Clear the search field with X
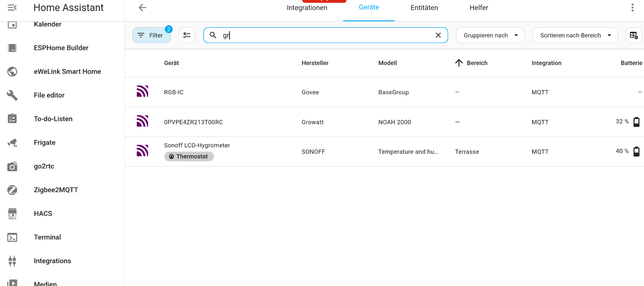Screen dimensions: 644x286 click(x=438, y=35)
